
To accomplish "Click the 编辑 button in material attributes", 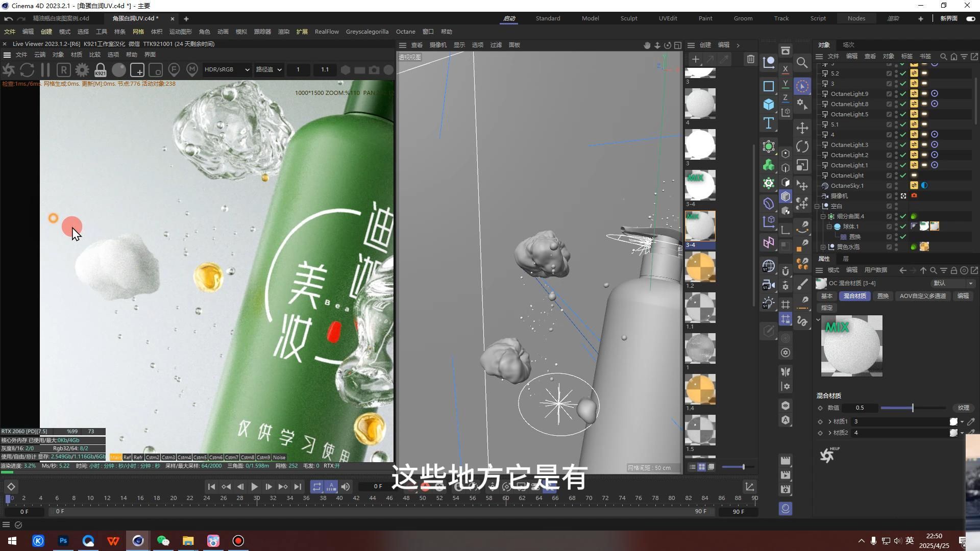I will pos(963,296).
